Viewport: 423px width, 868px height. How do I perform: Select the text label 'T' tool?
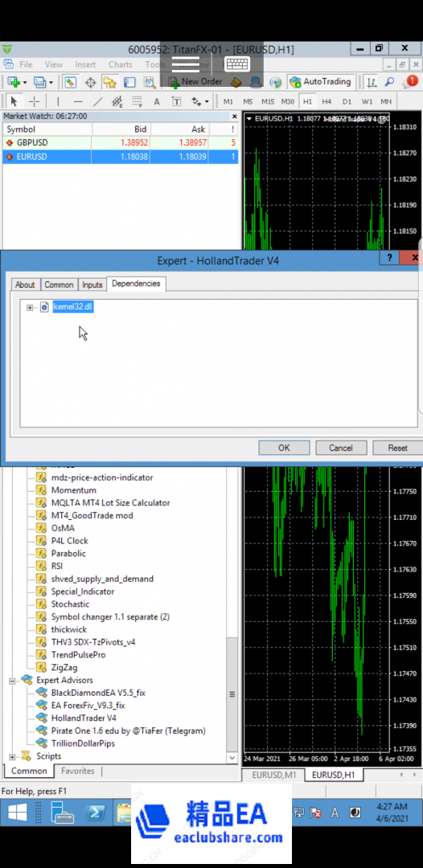tap(176, 101)
